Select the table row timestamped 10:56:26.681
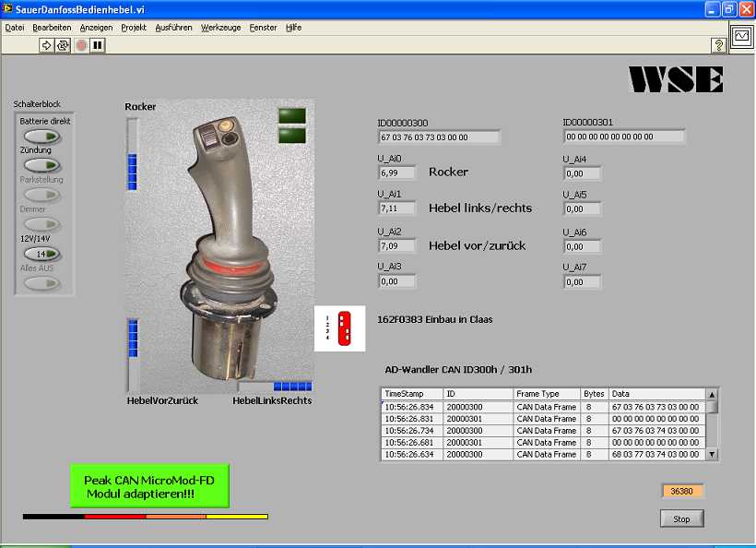 point(544,443)
